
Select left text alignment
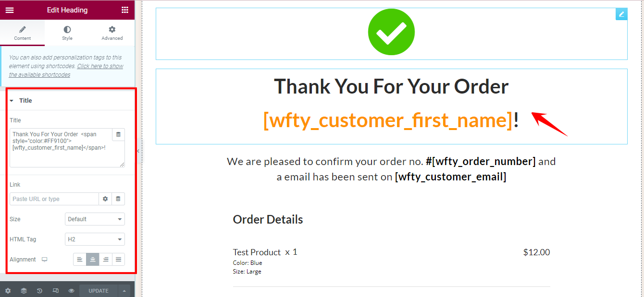click(79, 259)
